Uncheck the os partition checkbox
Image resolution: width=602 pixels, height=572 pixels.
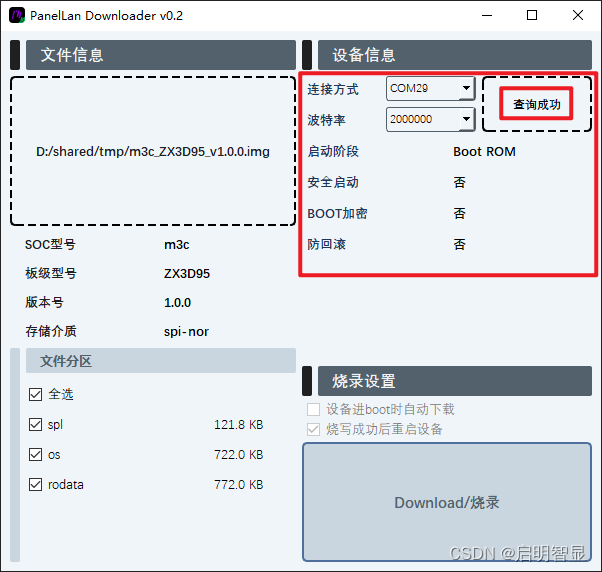point(36,455)
